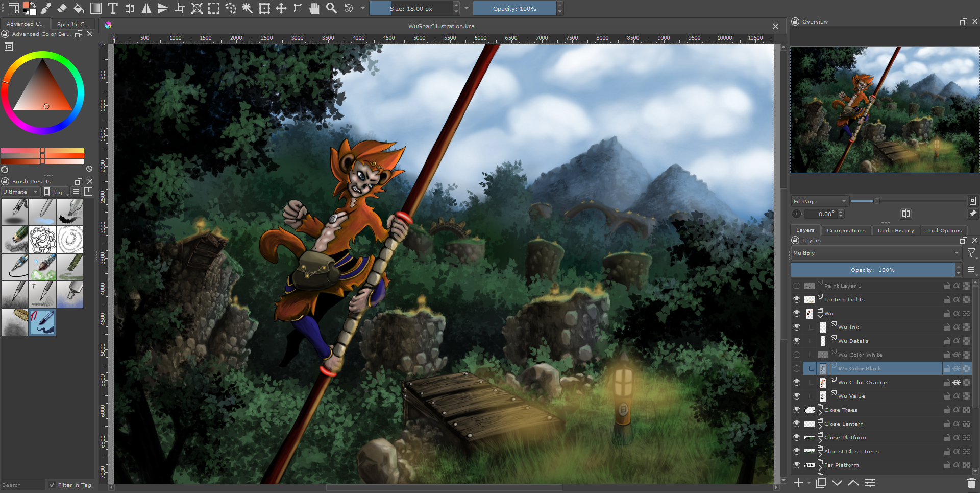
Task: Select the Pan (hand) tool
Action: (314, 8)
